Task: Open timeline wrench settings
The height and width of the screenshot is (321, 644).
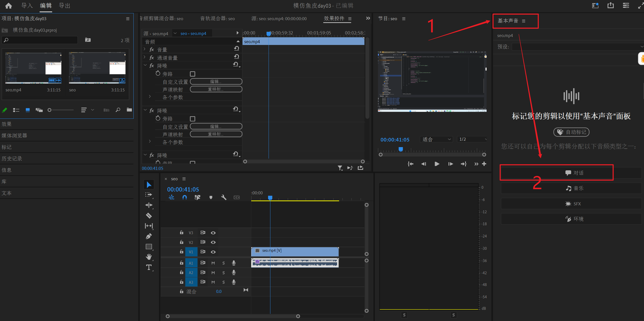Action: click(x=224, y=197)
